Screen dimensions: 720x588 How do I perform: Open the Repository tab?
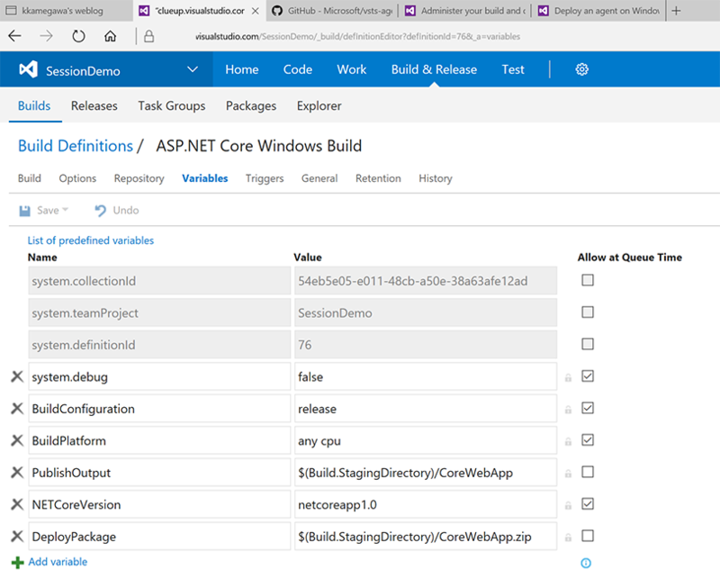click(139, 178)
